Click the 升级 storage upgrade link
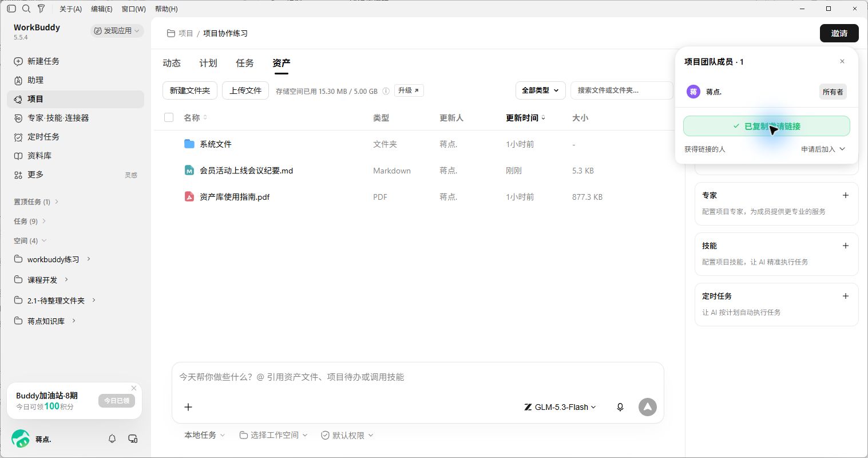This screenshot has width=868, height=458. click(x=409, y=90)
